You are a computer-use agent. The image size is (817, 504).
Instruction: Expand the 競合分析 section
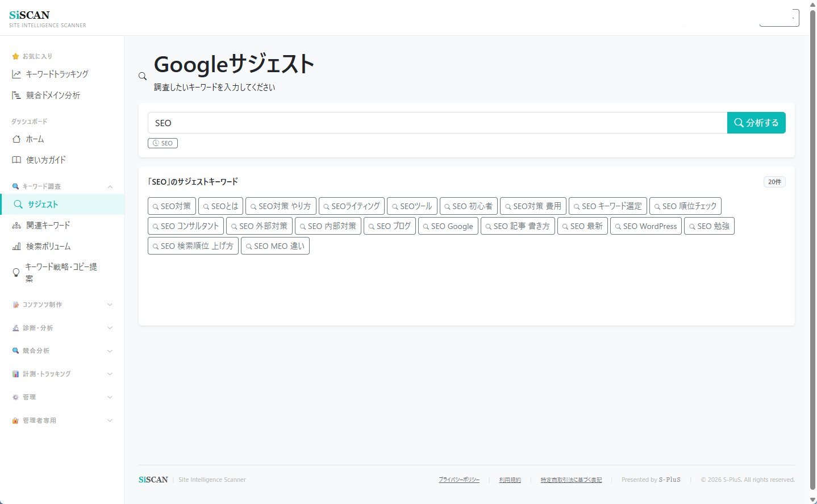pyautogui.click(x=62, y=351)
